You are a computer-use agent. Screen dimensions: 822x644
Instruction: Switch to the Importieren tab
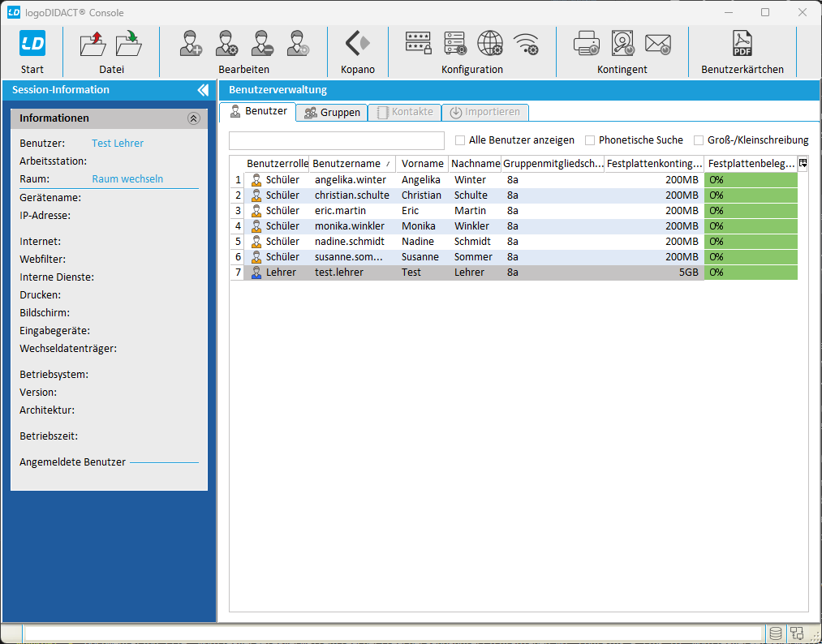tap(485, 112)
